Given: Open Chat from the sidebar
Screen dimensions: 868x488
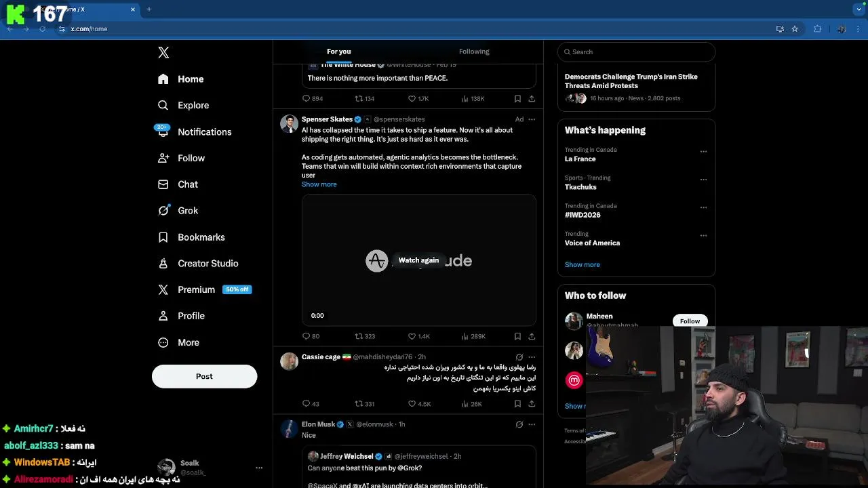Looking at the screenshot, I should tap(178, 184).
